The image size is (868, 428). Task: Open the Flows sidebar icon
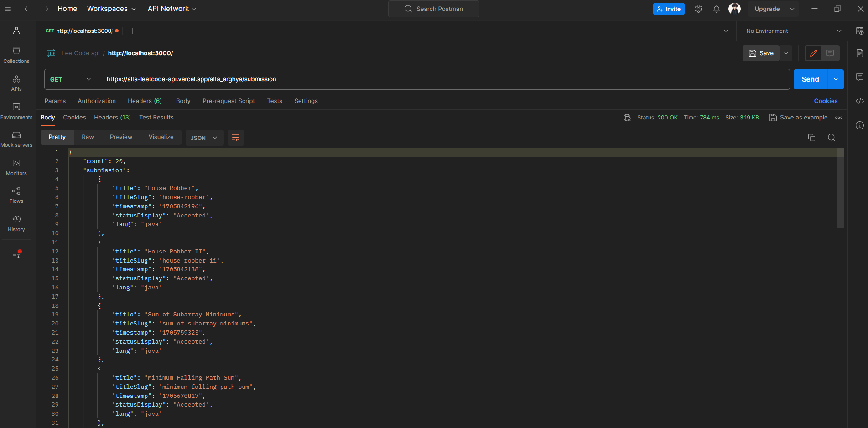[x=16, y=195]
